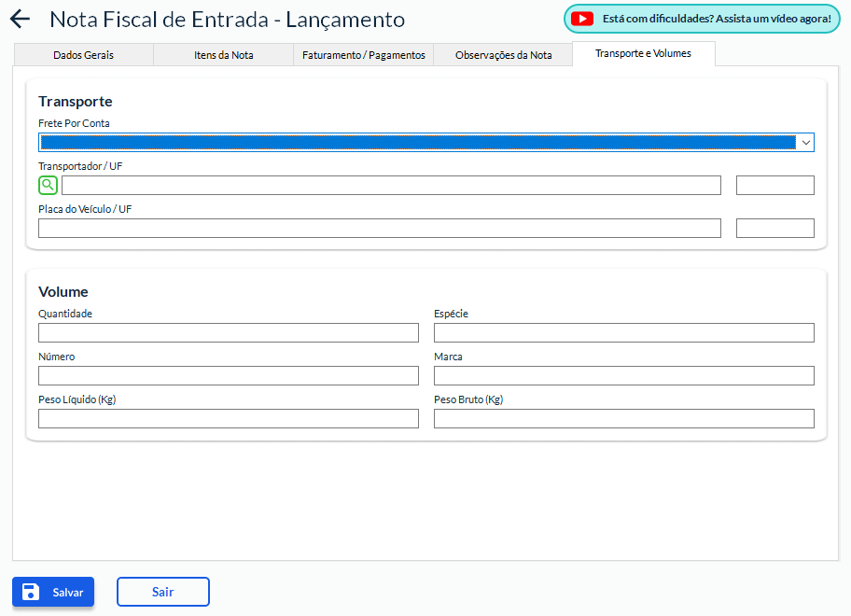Open the Frete Por Conta dropdown
The height and width of the screenshot is (616, 851).
click(426, 142)
